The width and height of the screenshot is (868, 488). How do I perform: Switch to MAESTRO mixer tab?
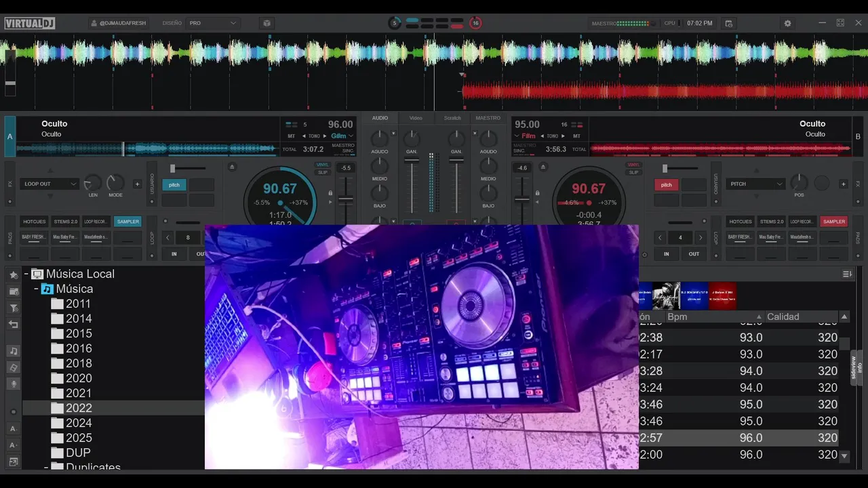[488, 118]
